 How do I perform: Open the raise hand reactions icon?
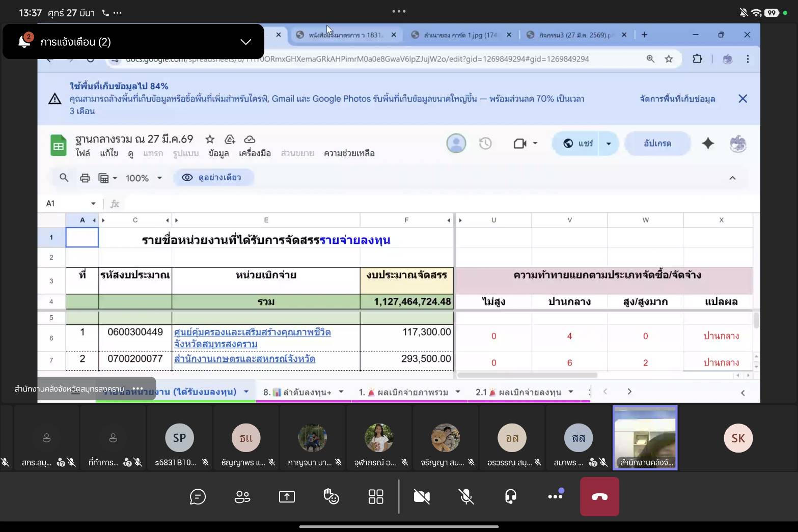point(332,496)
